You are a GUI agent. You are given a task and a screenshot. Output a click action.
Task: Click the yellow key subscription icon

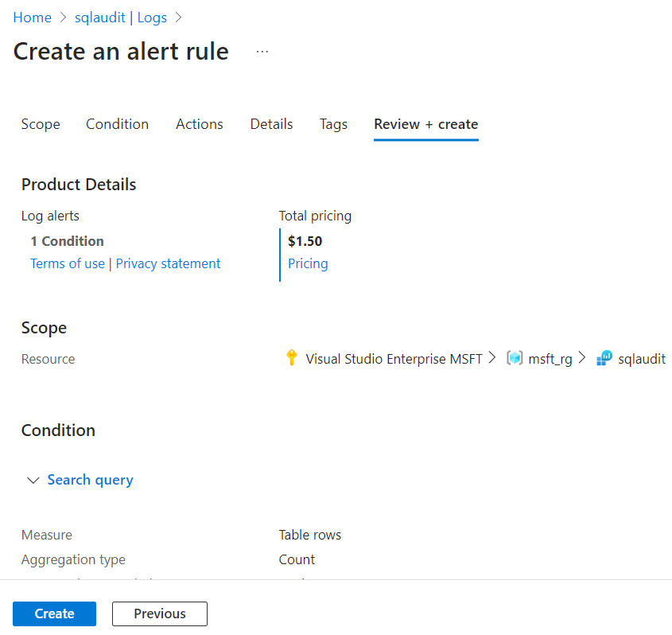point(291,357)
